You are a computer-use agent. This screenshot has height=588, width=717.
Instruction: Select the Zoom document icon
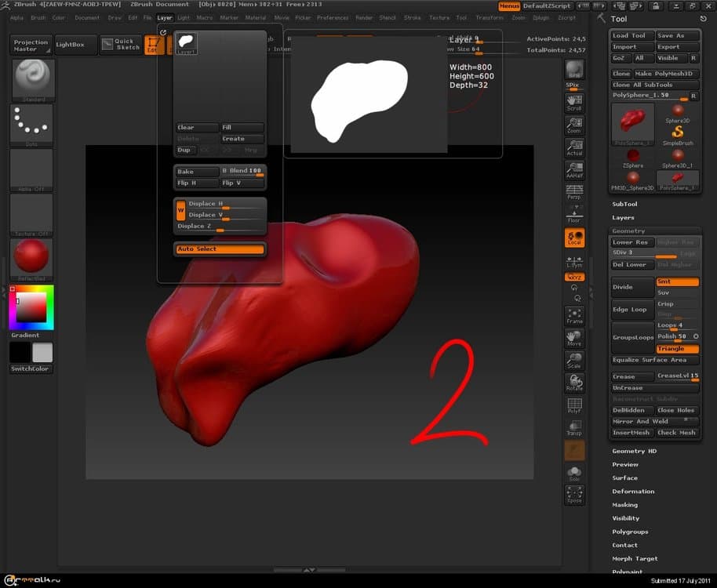pyautogui.click(x=574, y=125)
